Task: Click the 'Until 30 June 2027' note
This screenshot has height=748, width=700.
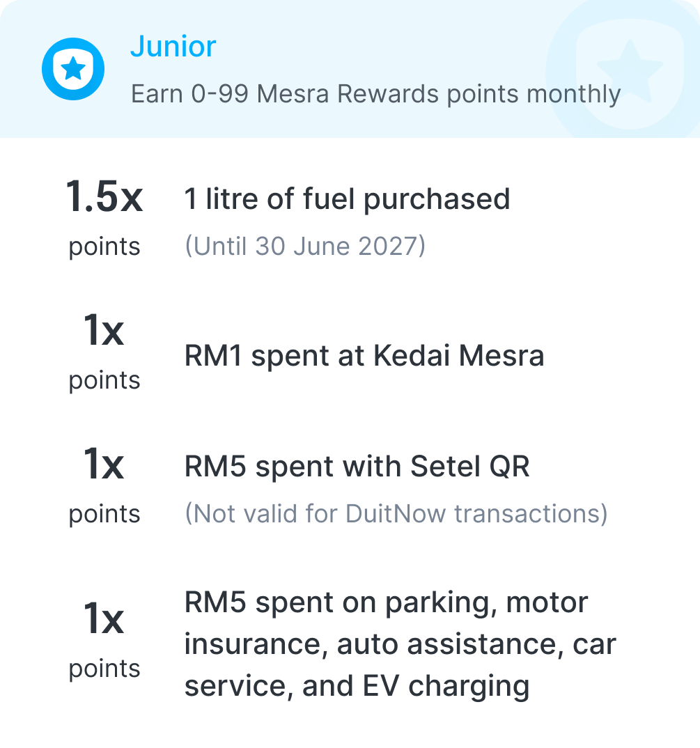Action: 305,246
